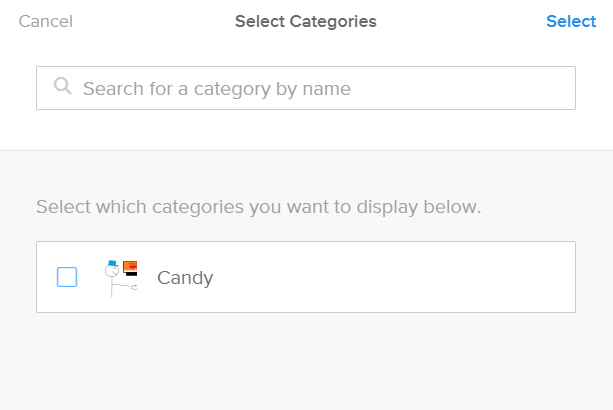613x410 pixels.
Task: Click empty space right of Candy label
Action: pyautogui.click(x=391, y=277)
